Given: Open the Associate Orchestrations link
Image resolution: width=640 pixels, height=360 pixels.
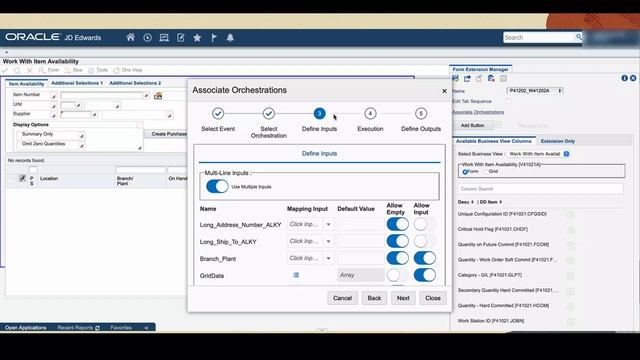Looking at the screenshot, I should (478, 112).
